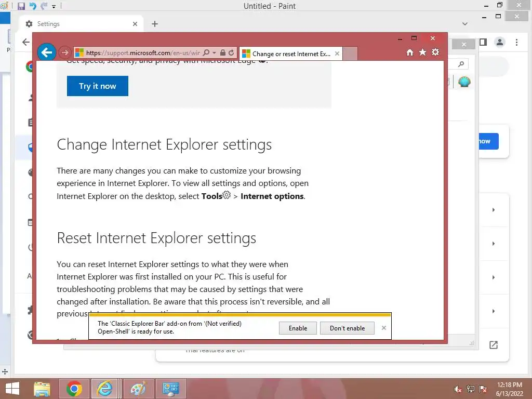Switch to Google Chrome on the taskbar
Image resolution: width=532 pixels, height=399 pixels.
click(x=74, y=389)
